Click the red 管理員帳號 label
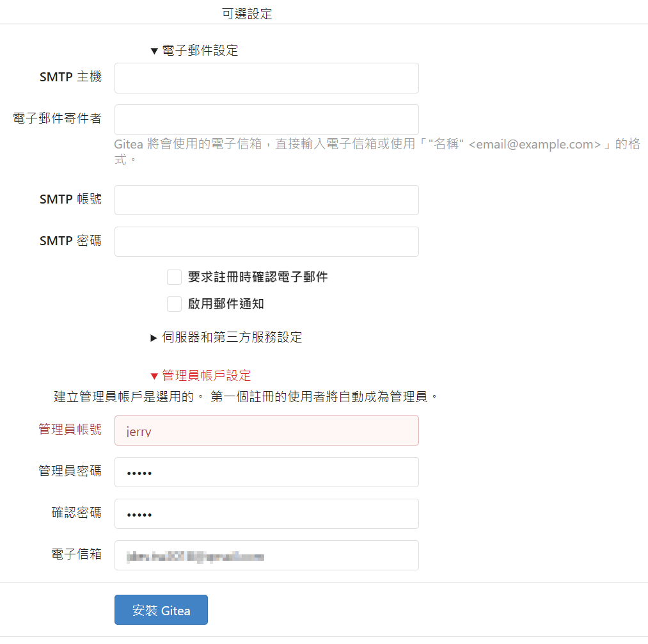Viewport: 648px width, 644px height. pos(70,430)
